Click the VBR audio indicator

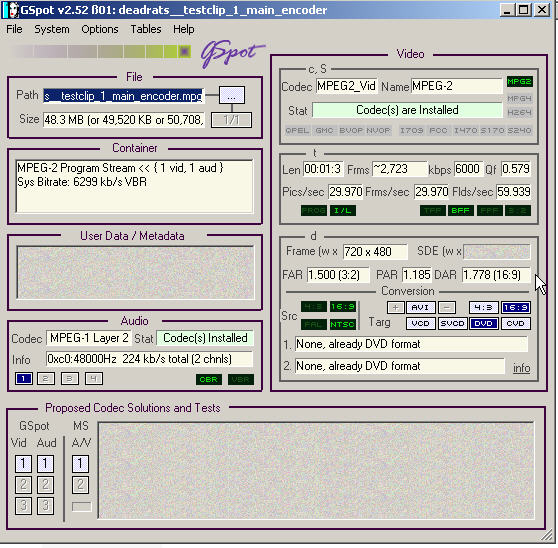[x=241, y=379]
